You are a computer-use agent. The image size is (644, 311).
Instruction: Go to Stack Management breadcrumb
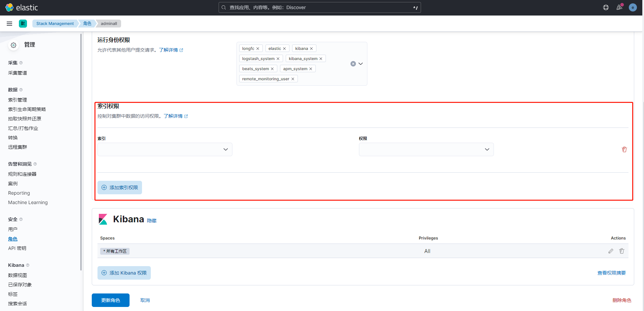coord(55,24)
